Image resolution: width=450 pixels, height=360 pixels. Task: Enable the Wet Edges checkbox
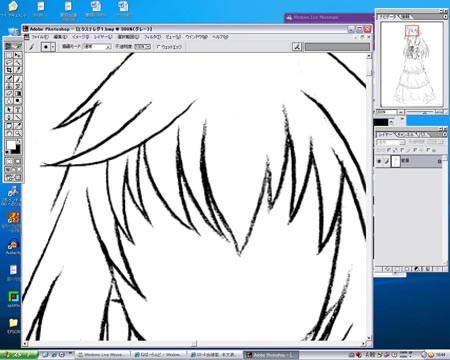(158, 47)
